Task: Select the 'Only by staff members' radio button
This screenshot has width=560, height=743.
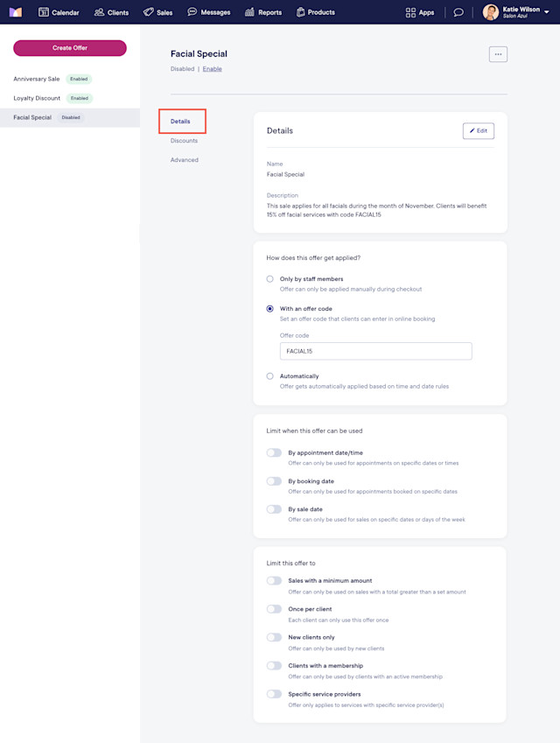Action: tap(270, 279)
